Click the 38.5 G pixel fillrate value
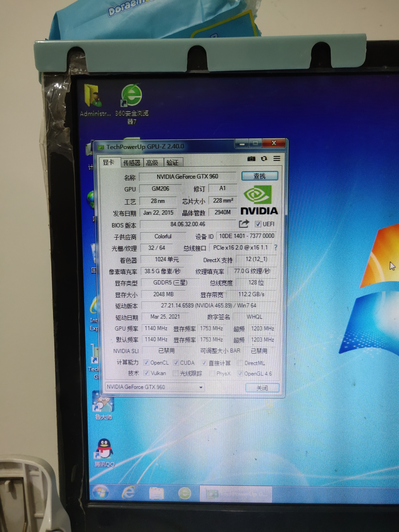The width and height of the screenshot is (399, 532). tap(162, 271)
